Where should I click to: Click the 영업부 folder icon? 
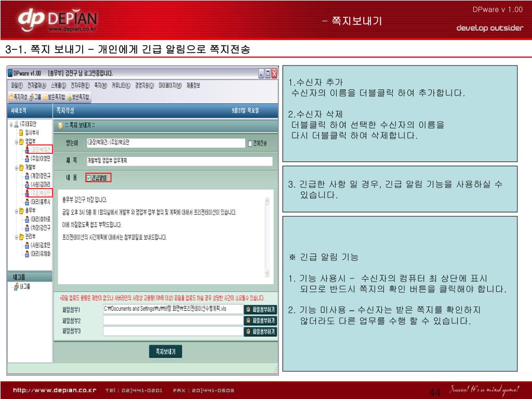[x=21, y=141]
